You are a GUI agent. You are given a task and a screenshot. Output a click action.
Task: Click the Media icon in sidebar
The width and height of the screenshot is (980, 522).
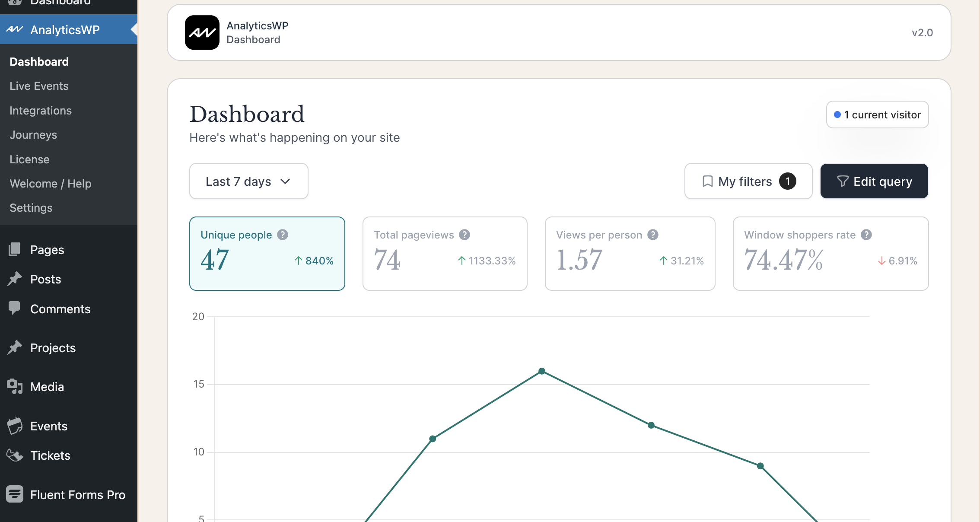[x=15, y=386]
